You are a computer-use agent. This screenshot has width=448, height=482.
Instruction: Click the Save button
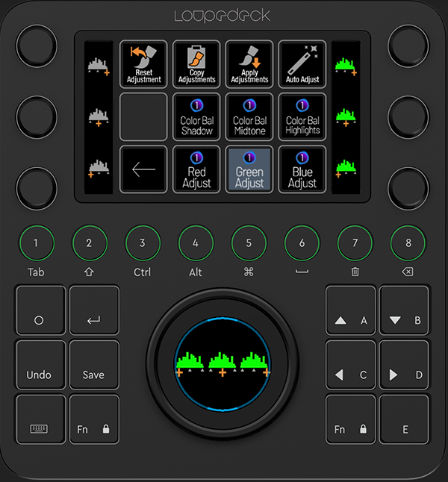coord(94,365)
